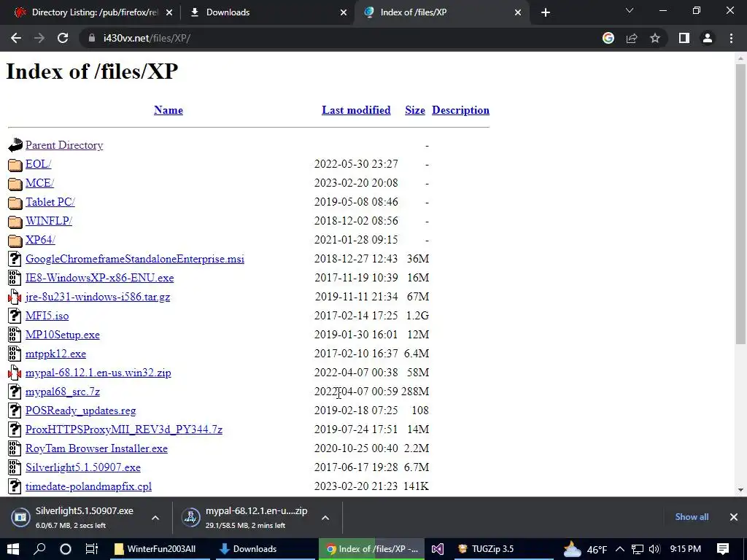Open WINFLP/ folder link

49,221
